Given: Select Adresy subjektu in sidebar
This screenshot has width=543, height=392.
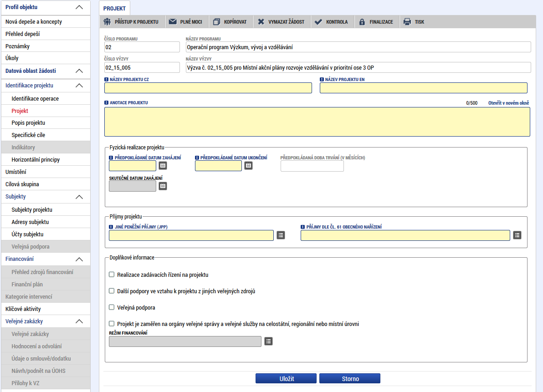Looking at the screenshot, I should [x=46, y=222].
